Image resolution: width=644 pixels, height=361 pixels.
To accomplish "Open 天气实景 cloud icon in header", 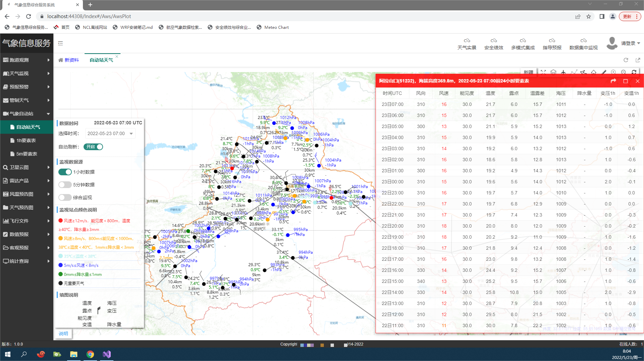I will [x=467, y=41].
